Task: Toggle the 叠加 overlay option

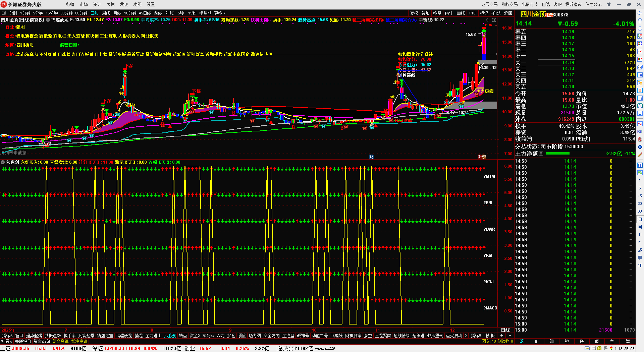Action: pos(426,13)
